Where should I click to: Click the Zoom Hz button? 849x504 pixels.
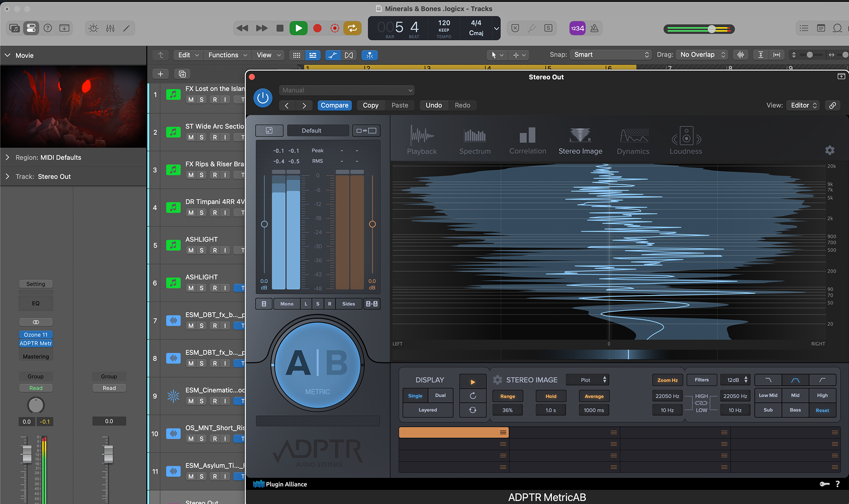coord(667,380)
